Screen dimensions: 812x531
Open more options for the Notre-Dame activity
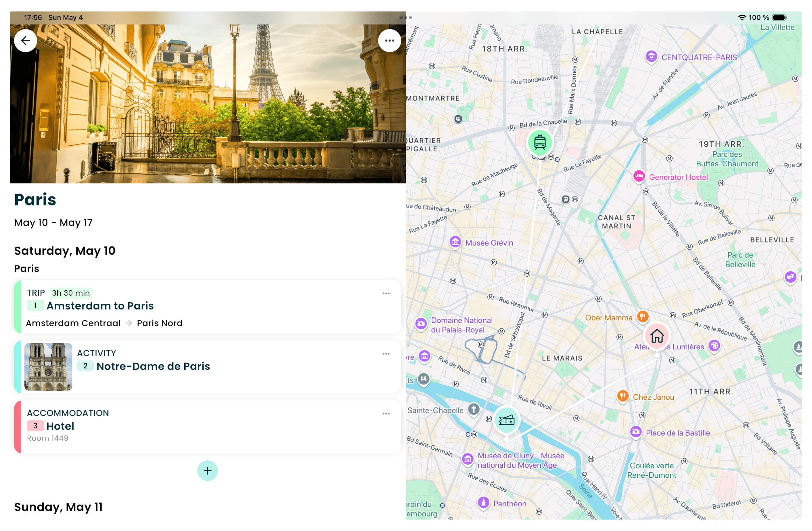(386, 354)
